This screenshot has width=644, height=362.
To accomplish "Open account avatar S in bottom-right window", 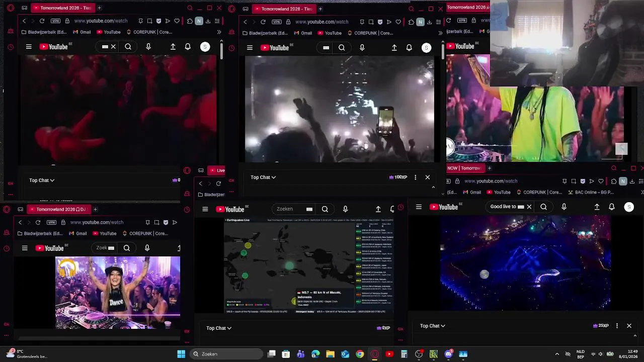I will coord(628,207).
